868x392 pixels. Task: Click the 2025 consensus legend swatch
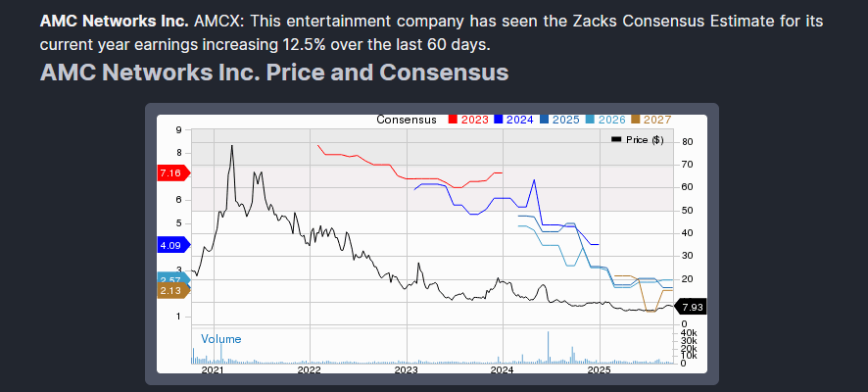tap(544, 120)
